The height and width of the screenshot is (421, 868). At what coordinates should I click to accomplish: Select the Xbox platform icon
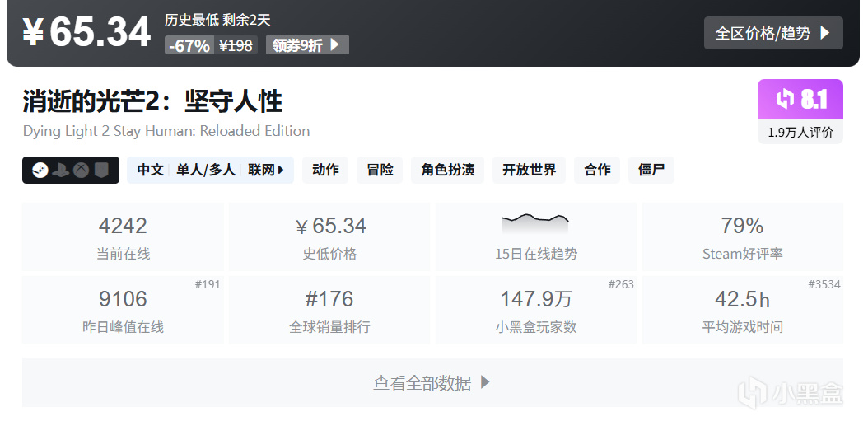82,170
